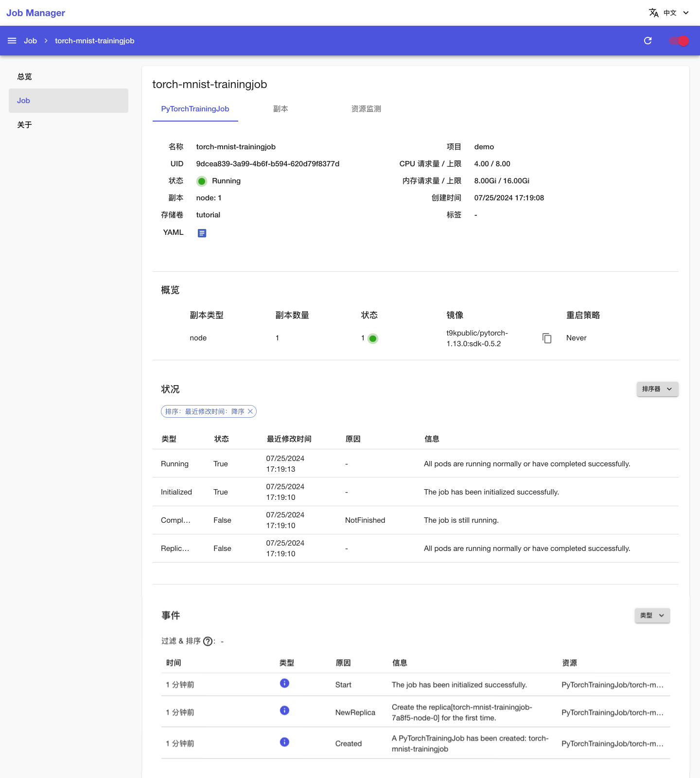
Task: Click the Running condition row type
Action: point(175,464)
